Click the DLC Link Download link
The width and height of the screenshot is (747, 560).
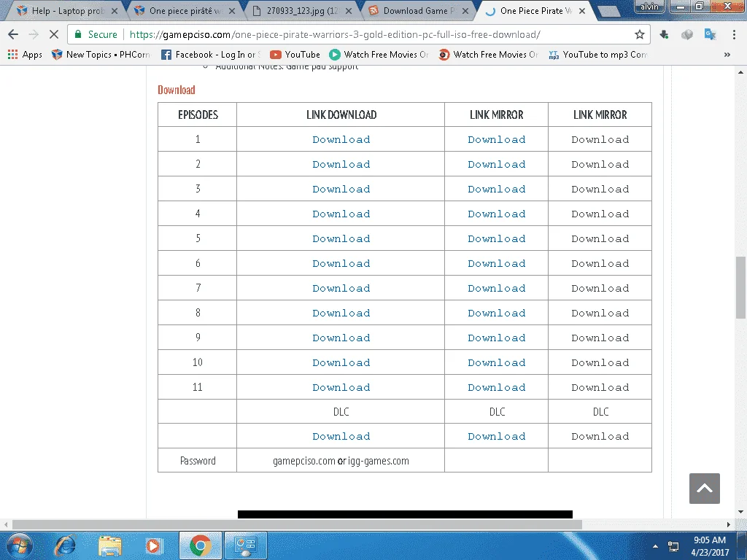[341, 436]
